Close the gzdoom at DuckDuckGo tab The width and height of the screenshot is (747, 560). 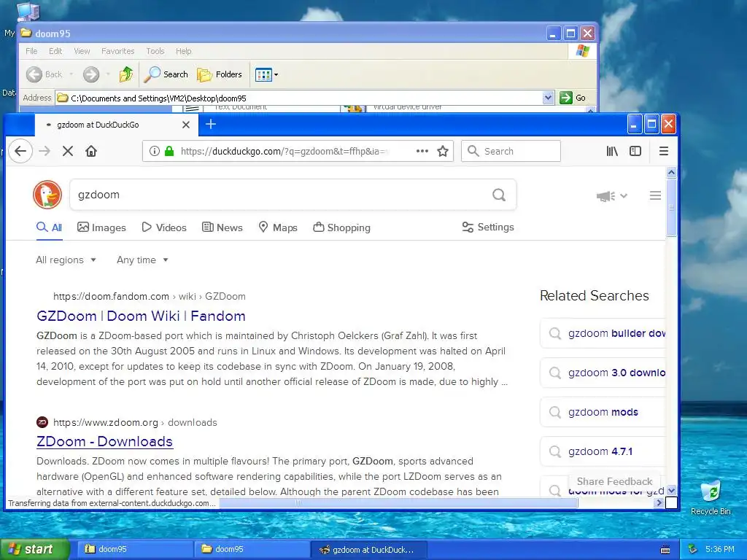(x=186, y=125)
